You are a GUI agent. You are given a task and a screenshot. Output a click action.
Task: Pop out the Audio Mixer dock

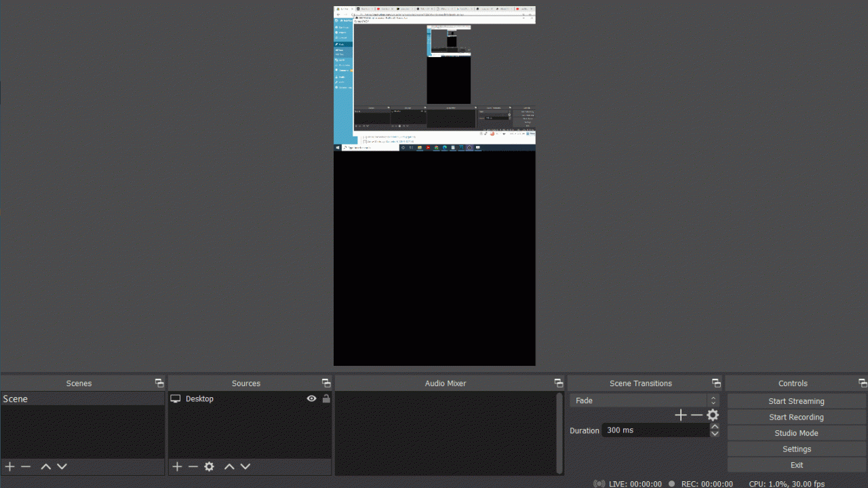point(559,383)
